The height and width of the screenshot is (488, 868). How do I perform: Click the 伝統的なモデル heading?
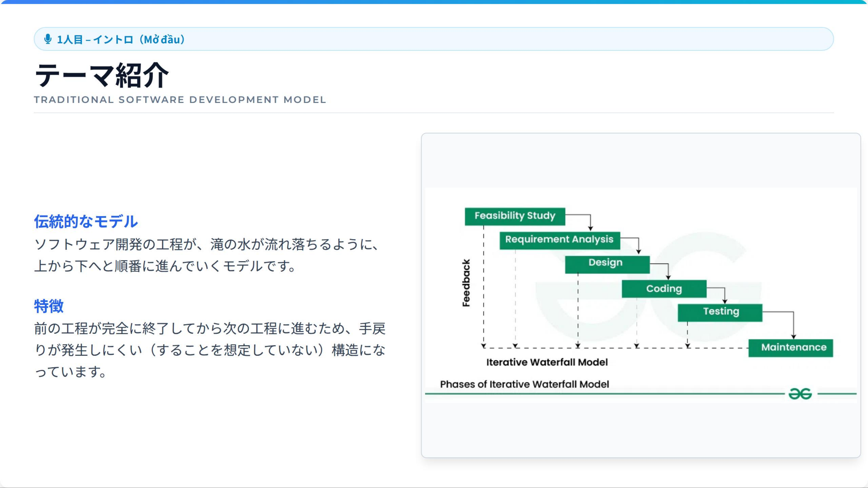pyautogui.click(x=86, y=222)
